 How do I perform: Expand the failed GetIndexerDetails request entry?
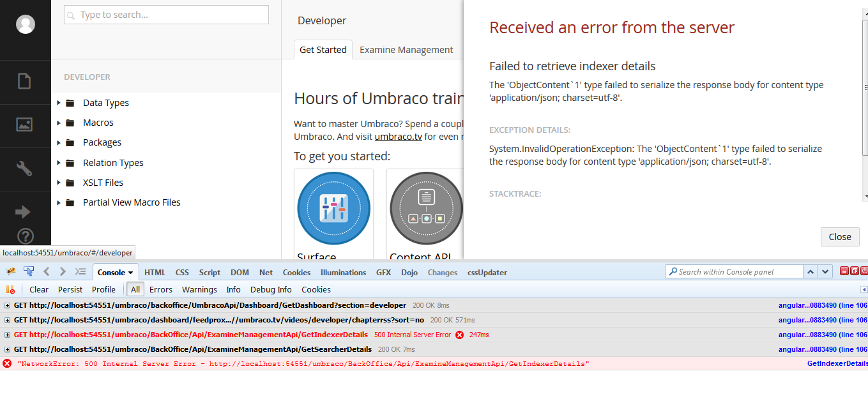pos(8,335)
